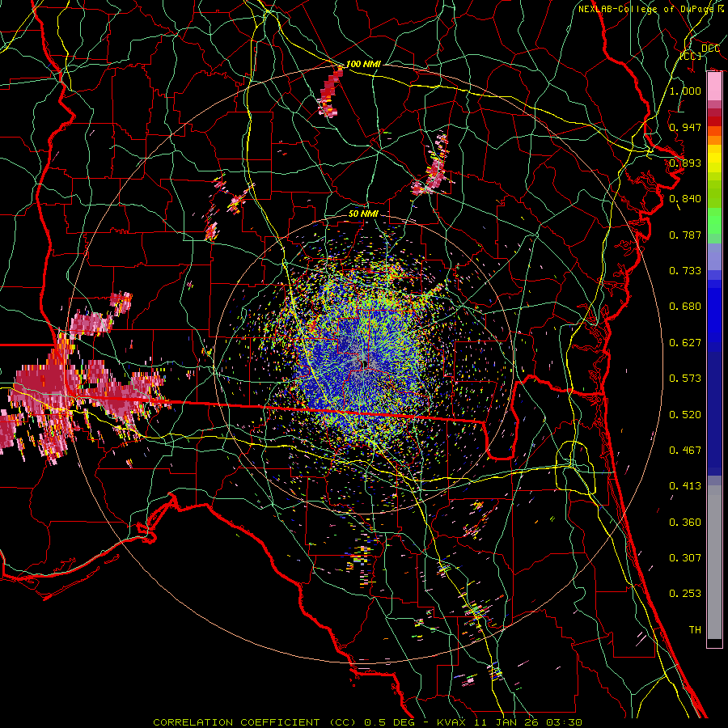Viewport: 728px width, 728px height.
Task: Click the KVAX radar site identifier
Action: tap(452, 722)
